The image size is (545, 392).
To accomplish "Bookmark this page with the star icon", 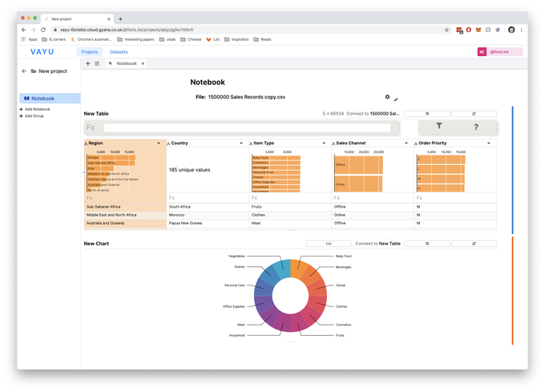I will coord(446,30).
